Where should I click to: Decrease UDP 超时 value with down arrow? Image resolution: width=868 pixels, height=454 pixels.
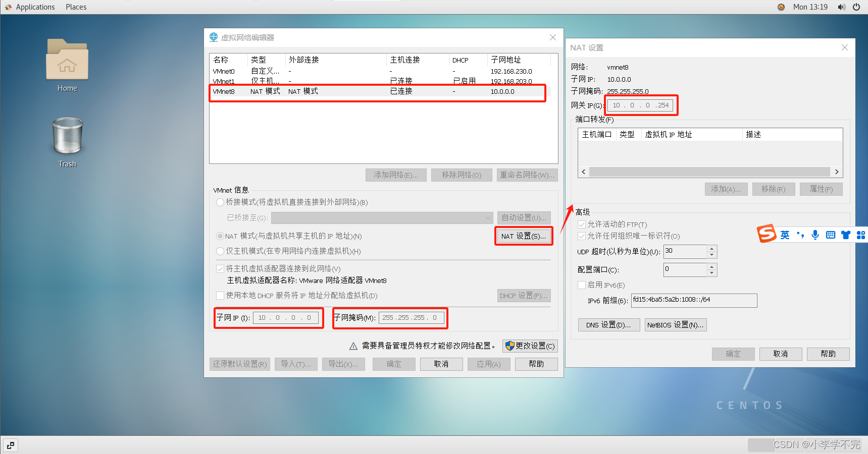[711, 255]
